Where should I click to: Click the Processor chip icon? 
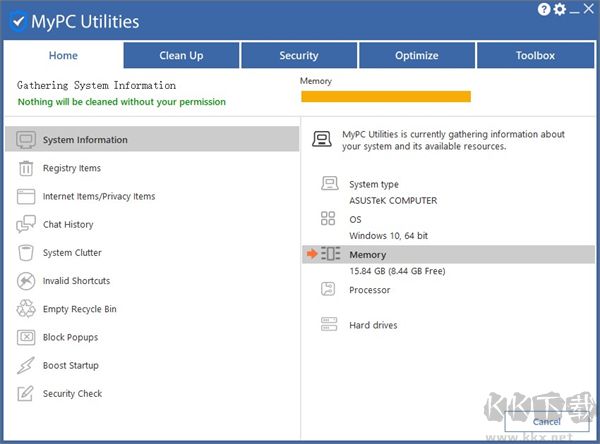coord(329,289)
